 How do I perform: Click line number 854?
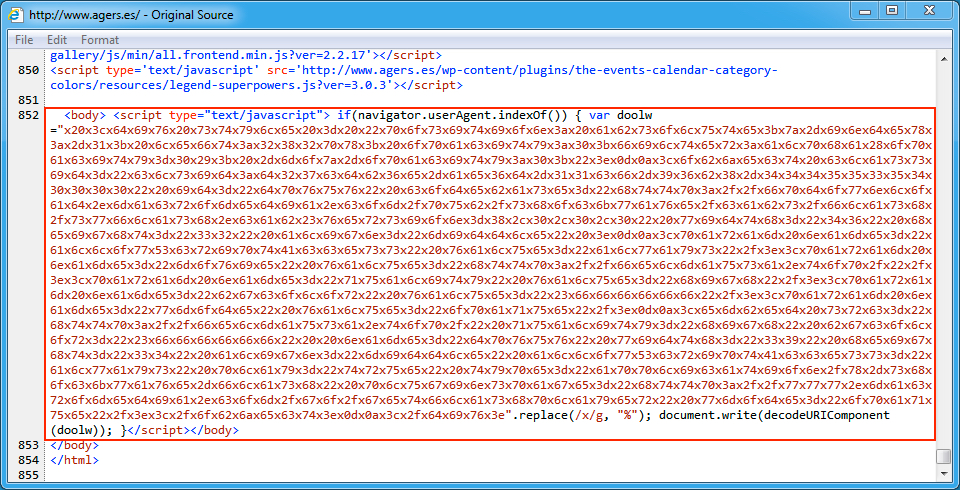tap(29, 460)
